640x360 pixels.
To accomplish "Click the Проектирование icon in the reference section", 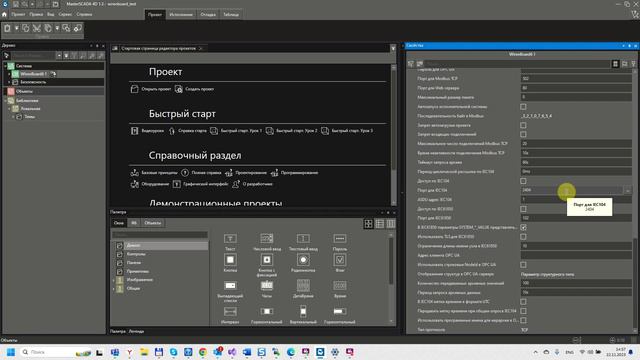I will pyautogui.click(x=229, y=173).
